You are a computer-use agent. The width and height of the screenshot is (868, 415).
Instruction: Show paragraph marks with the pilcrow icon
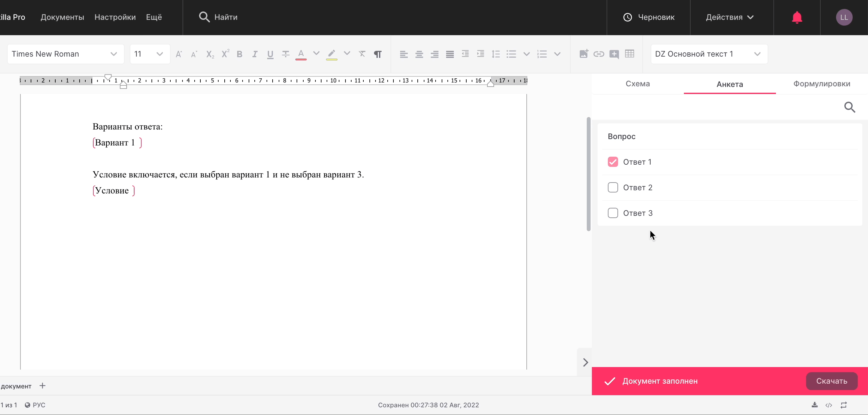pyautogui.click(x=378, y=54)
